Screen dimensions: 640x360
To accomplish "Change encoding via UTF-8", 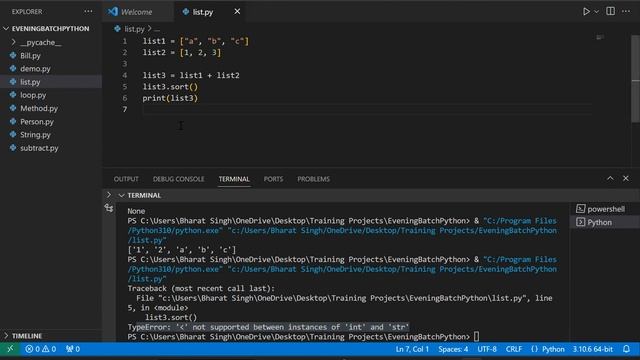I will pos(487,349).
